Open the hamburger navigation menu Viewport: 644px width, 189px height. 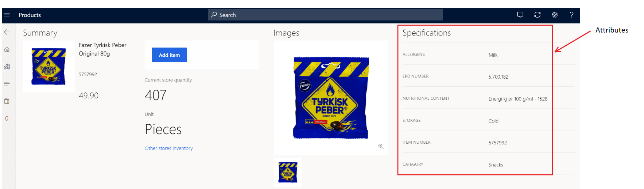(x=7, y=15)
